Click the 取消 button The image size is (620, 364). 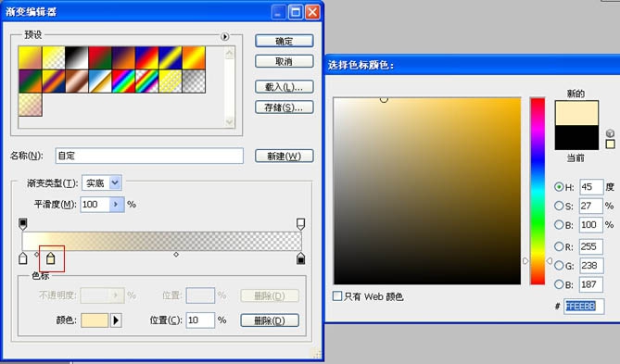(x=285, y=62)
